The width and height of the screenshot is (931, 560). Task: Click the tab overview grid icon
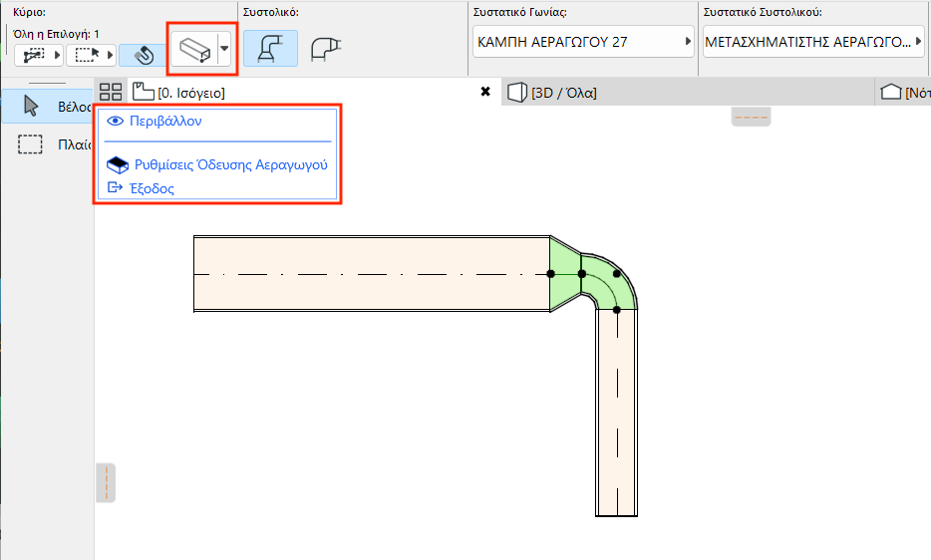(x=111, y=92)
